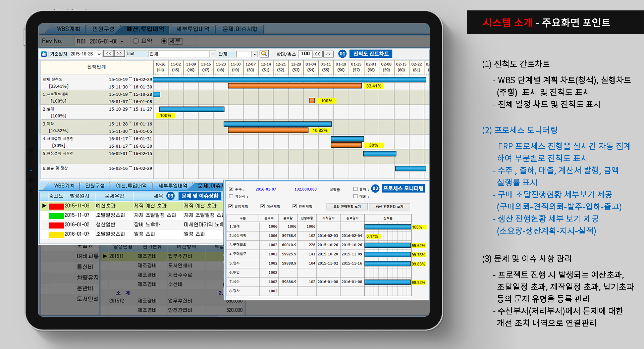
Task: Click the << button beside 확대/축소 value
Action: click(317, 54)
